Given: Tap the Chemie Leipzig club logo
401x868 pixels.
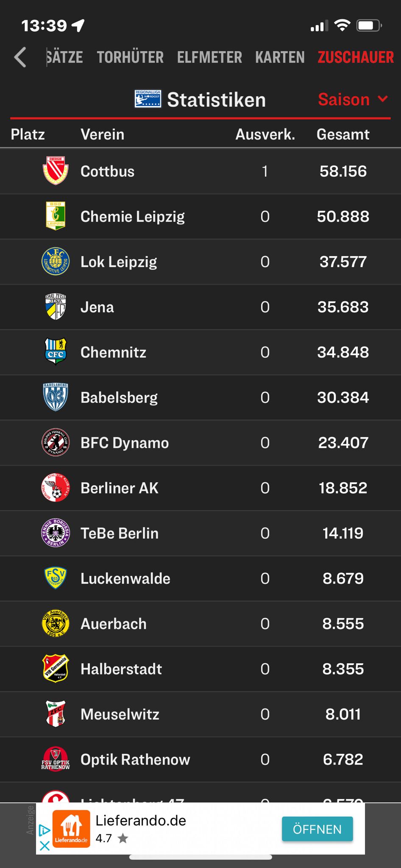Looking at the screenshot, I should click(x=56, y=216).
